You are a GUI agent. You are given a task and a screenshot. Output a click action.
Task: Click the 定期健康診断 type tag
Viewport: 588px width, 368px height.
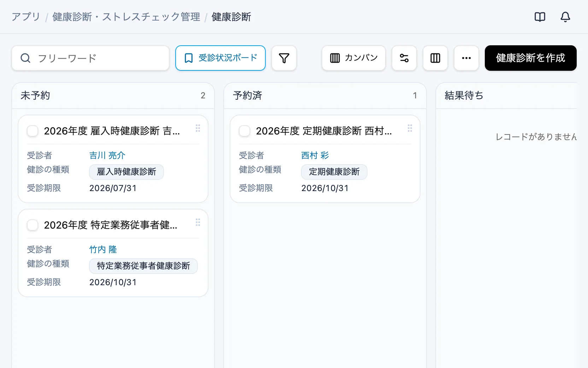click(x=334, y=172)
